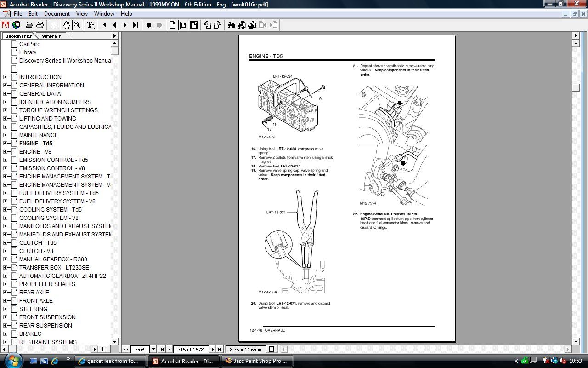The height and width of the screenshot is (368, 588).
Task: Click the muted volume tray icon
Action: [x=564, y=361]
